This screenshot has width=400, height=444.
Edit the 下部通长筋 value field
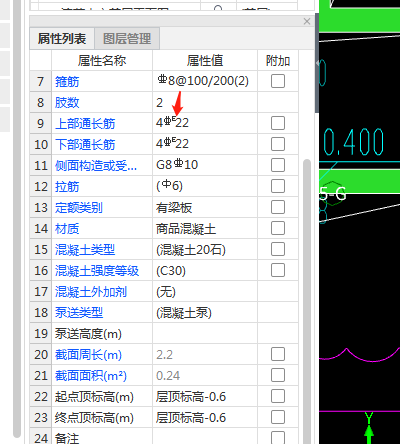[205, 144]
